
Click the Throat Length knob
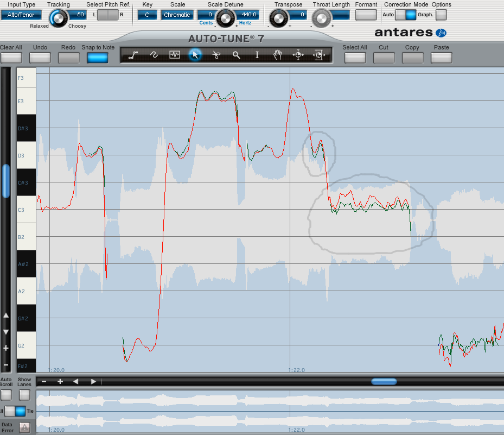pyautogui.click(x=321, y=18)
